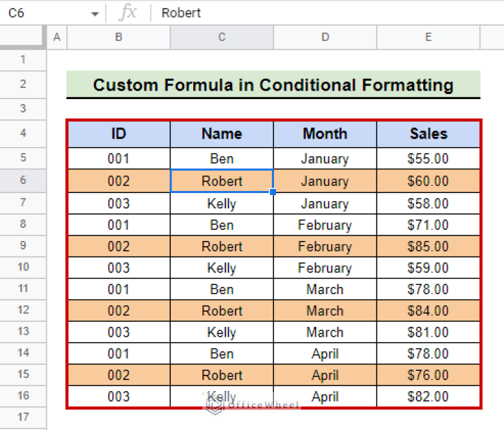Image resolution: width=504 pixels, height=430 pixels.
Task: Select the ID header cell
Action: [x=118, y=134]
